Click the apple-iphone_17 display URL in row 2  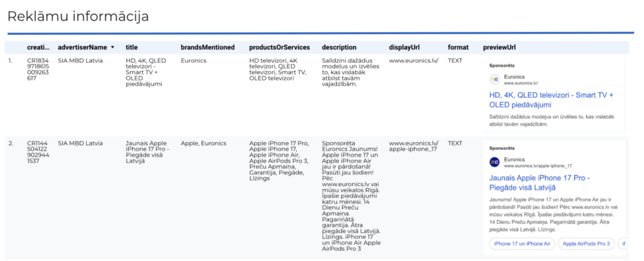pos(413,147)
